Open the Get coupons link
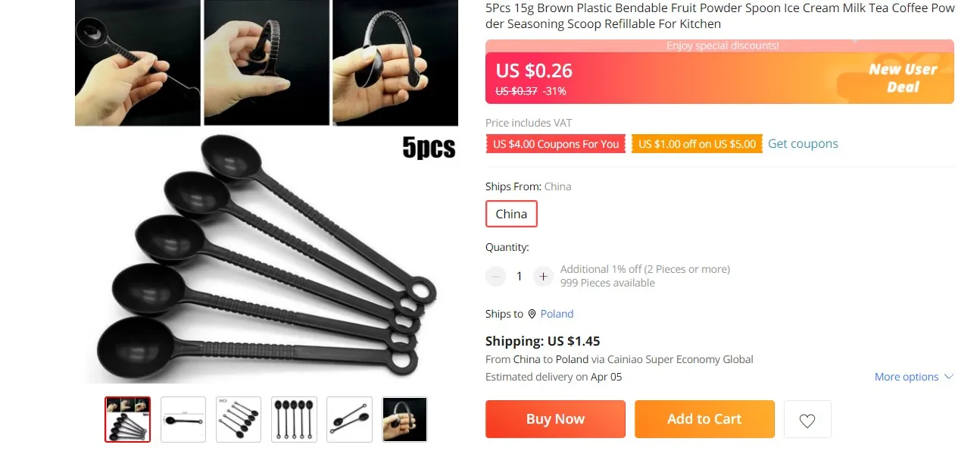Screen dimensions: 980x451 (803, 143)
